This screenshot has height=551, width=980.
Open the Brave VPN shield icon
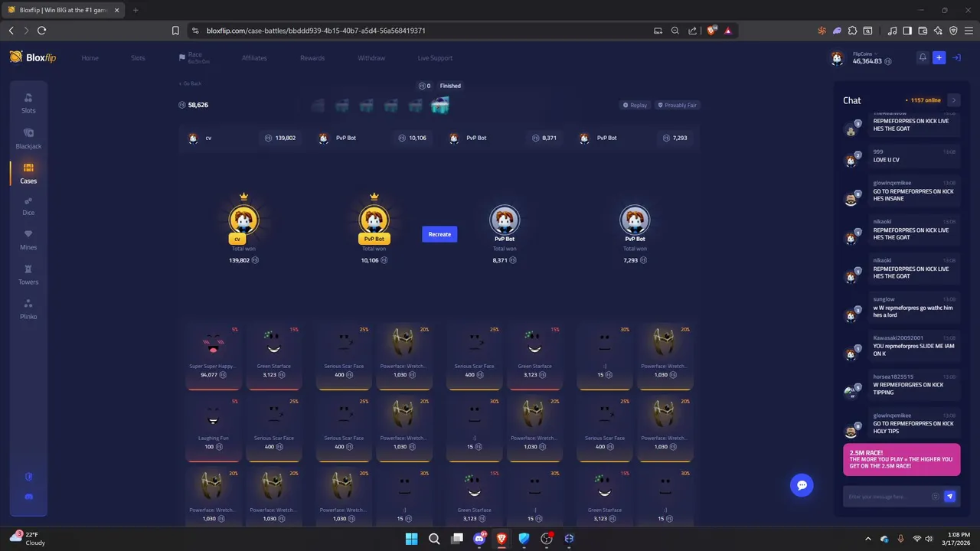(x=953, y=31)
